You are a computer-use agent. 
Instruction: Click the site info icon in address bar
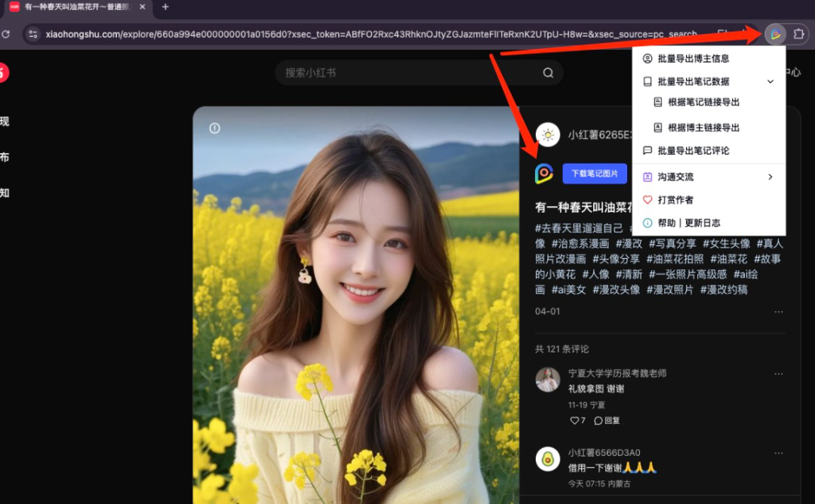coord(32,34)
